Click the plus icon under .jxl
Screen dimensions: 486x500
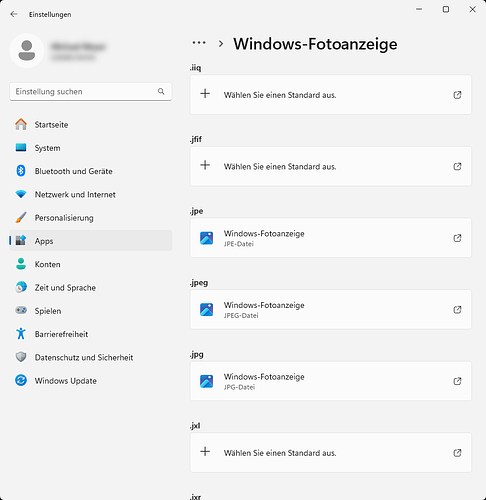(x=205, y=452)
